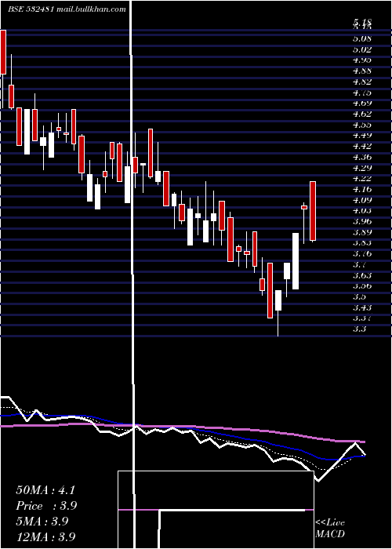The width and height of the screenshot is (392, 549).
Task: Click the 4.75 price axis label
Action: [362, 93]
